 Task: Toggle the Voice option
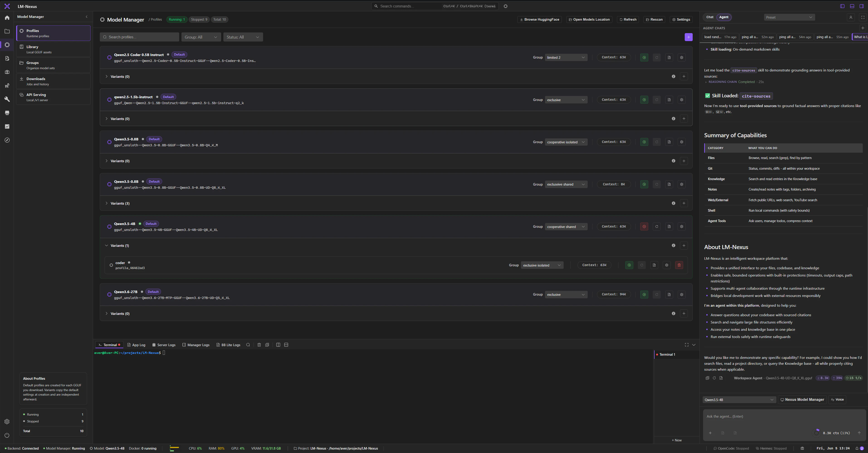(x=837, y=400)
